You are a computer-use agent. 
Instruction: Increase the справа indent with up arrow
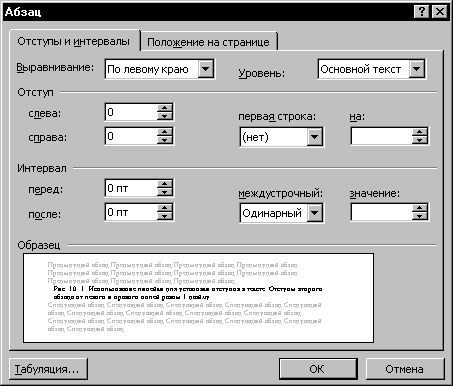tap(165, 132)
